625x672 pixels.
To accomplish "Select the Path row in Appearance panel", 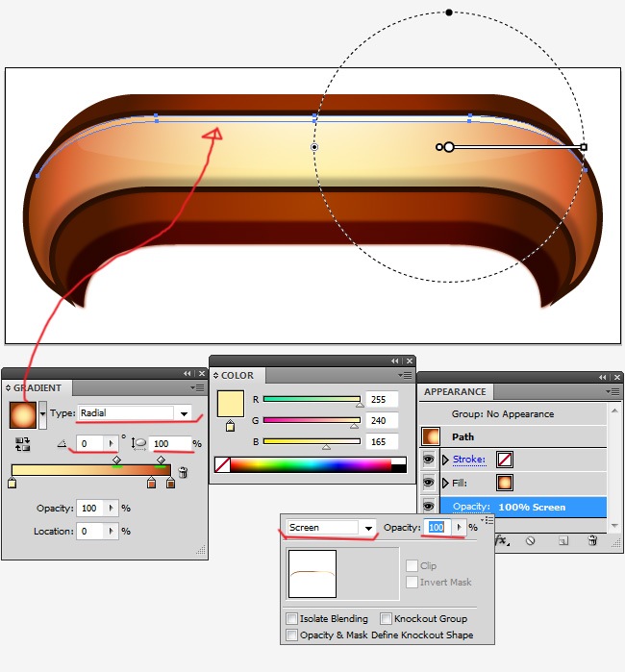I will (512, 436).
